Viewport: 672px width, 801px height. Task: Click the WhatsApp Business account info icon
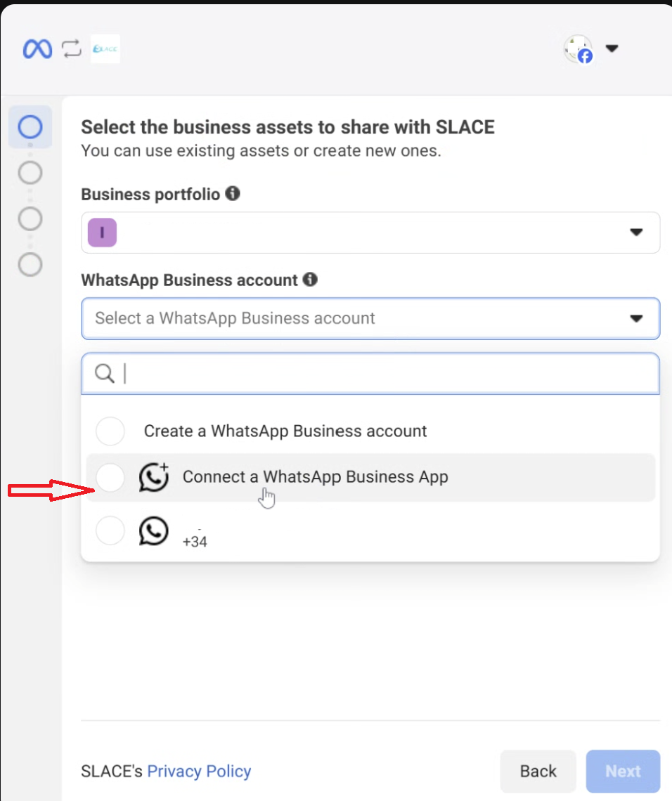[310, 280]
